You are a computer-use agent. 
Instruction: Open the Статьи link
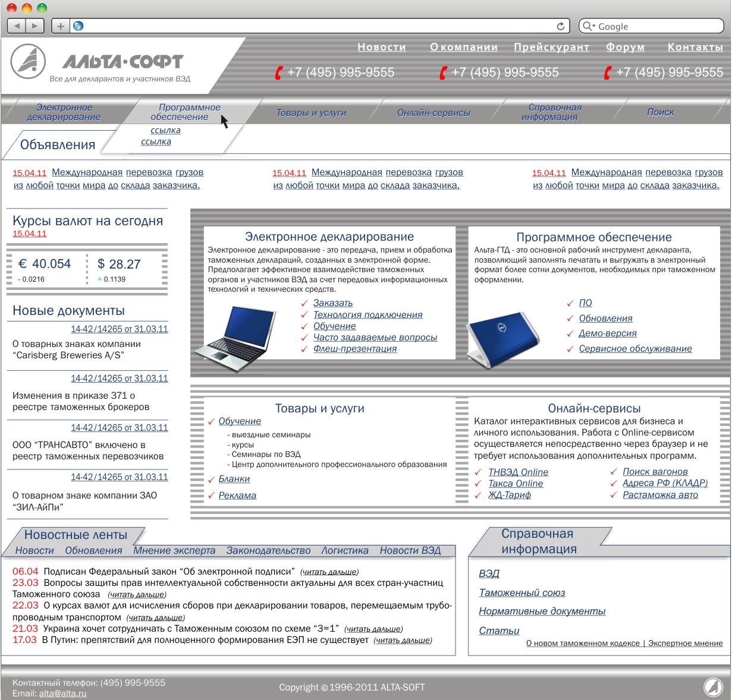click(x=499, y=630)
